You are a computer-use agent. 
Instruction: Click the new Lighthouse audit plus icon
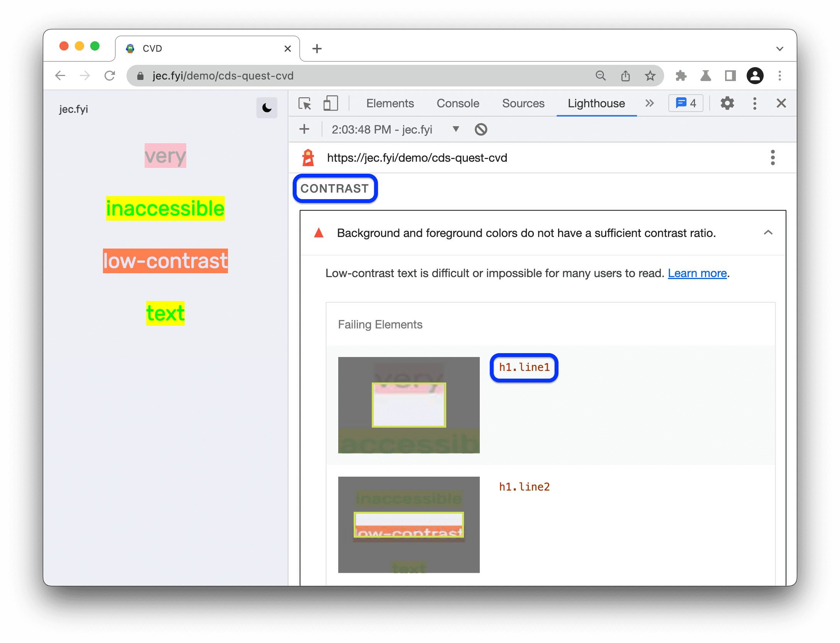click(304, 129)
